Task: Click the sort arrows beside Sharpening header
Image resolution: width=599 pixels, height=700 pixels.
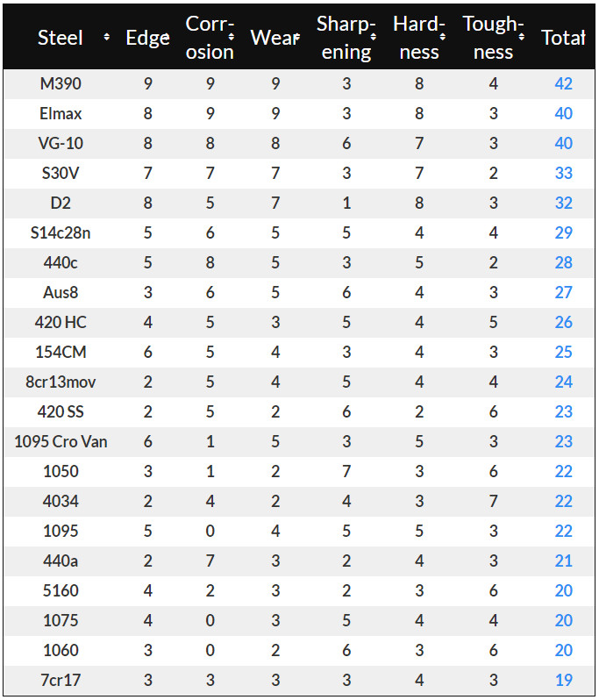Action: coord(373,37)
